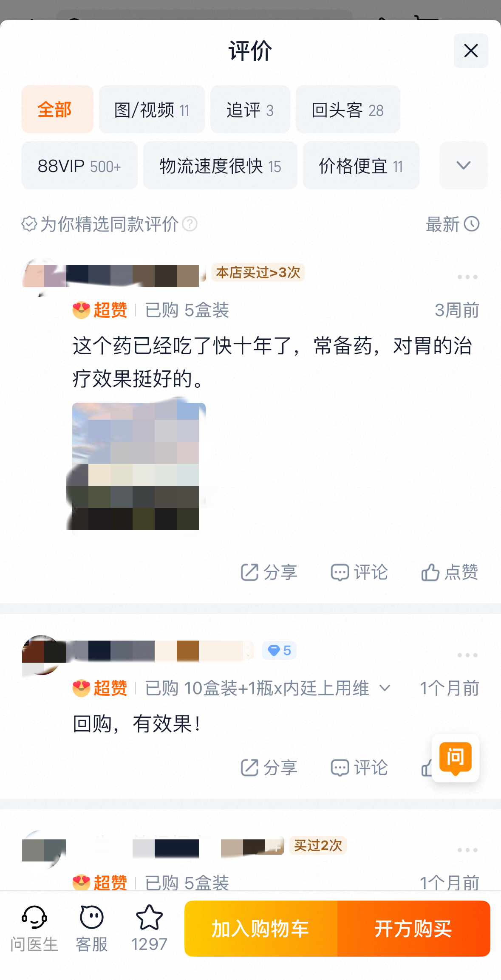Tap the orange 问 floating icon
The image size is (501, 980).
coord(456,758)
